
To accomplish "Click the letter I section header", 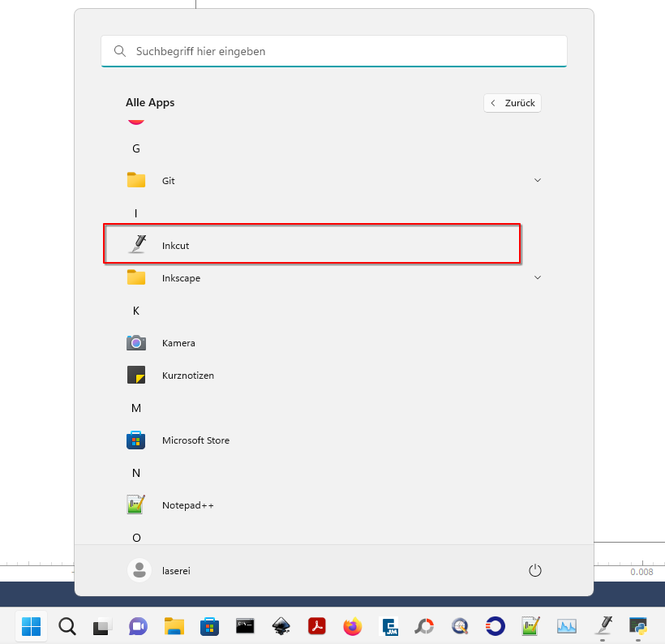I will click(135, 213).
